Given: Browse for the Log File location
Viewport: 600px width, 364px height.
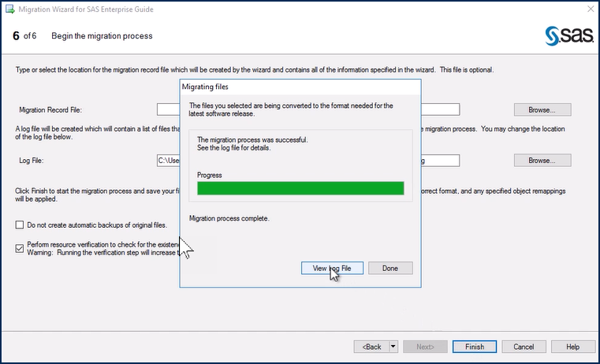Looking at the screenshot, I should [542, 161].
